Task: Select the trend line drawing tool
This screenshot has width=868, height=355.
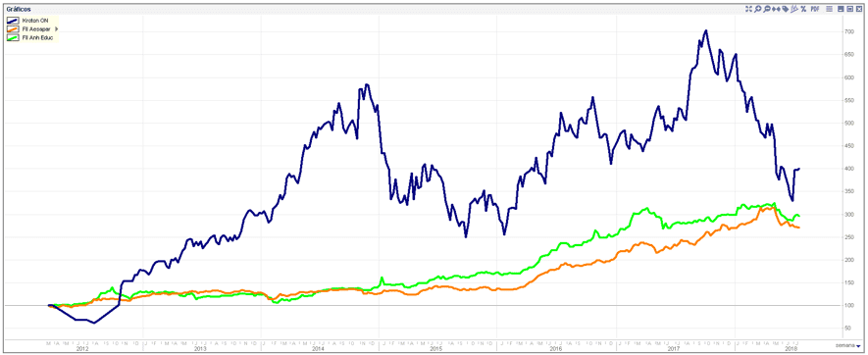Action: click(794, 9)
